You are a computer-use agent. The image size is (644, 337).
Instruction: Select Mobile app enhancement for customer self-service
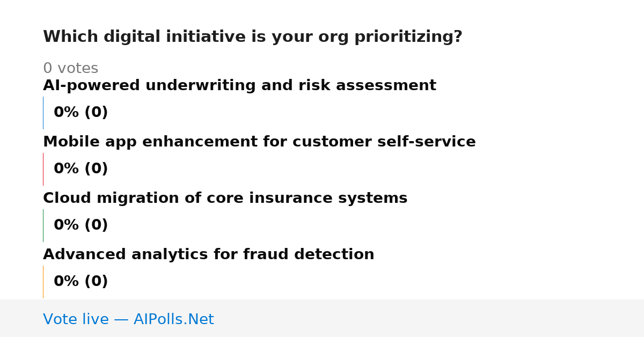[259, 142]
